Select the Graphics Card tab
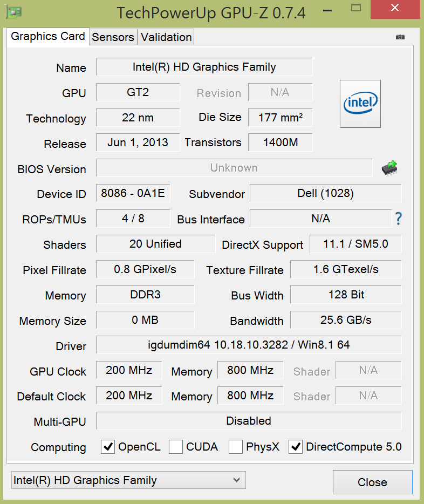 [x=48, y=36]
